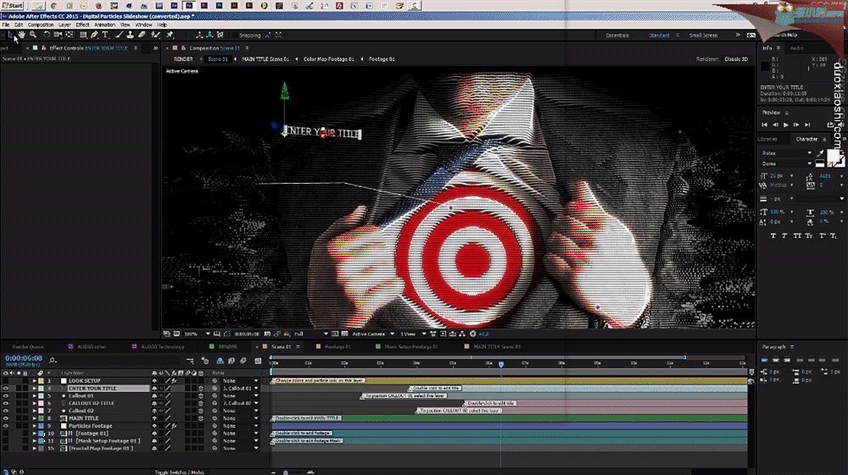Open the font family dropdown in Character
This screenshot has height=475, width=848.
click(x=787, y=153)
